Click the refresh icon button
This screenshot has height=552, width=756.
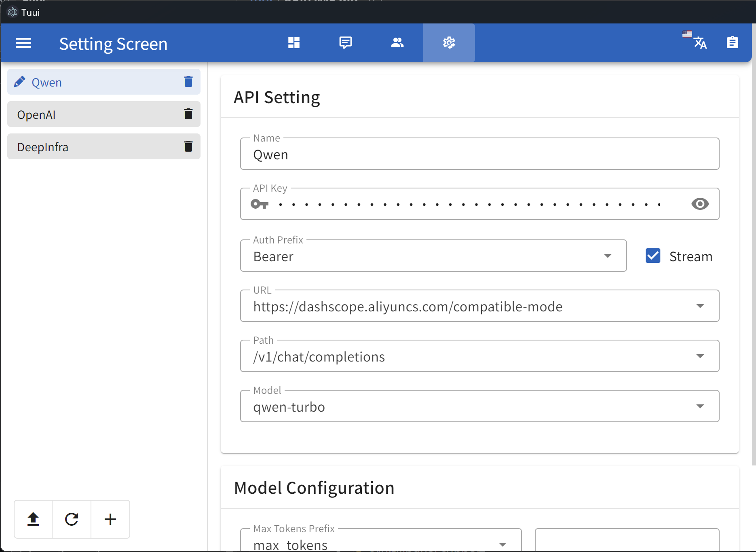pyautogui.click(x=72, y=519)
